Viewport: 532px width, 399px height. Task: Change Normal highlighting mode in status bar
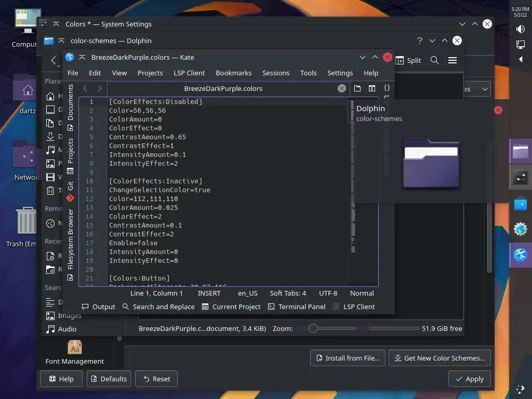(362, 294)
